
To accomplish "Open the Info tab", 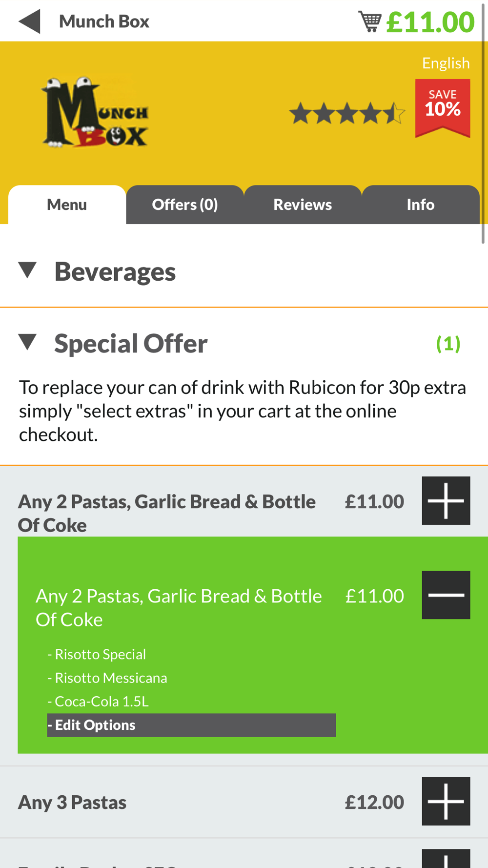I will 421,205.
